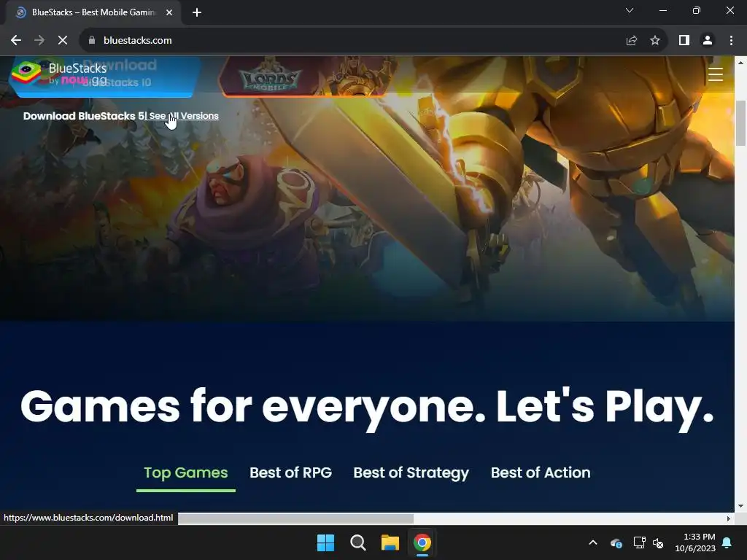747x560 pixels.
Task: Click See All Versions link
Action: pyautogui.click(x=183, y=116)
